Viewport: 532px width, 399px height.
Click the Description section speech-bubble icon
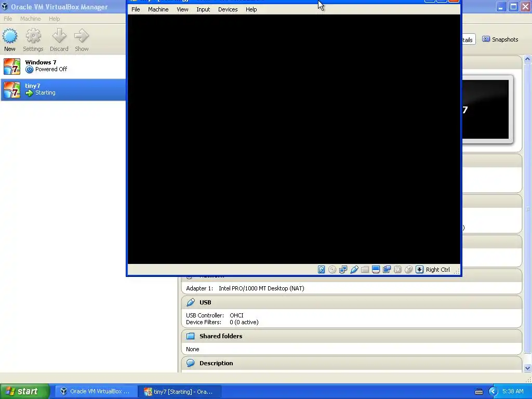(191, 363)
